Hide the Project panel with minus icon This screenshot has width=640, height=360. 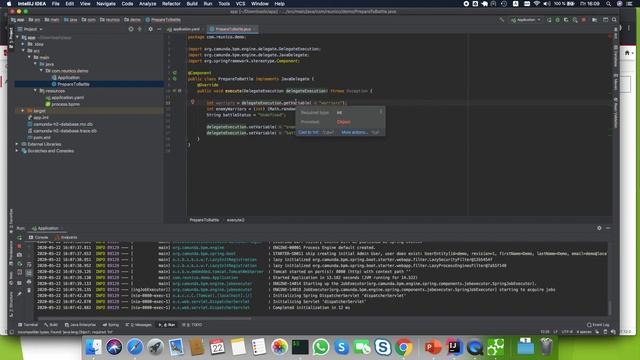pyautogui.click(x=159, y=29)
